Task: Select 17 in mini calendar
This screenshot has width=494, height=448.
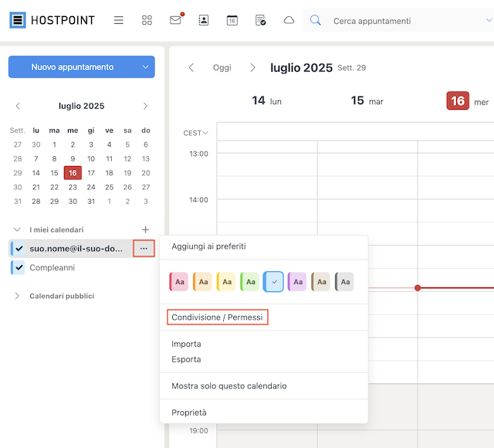Action: (x=91, y=173)
